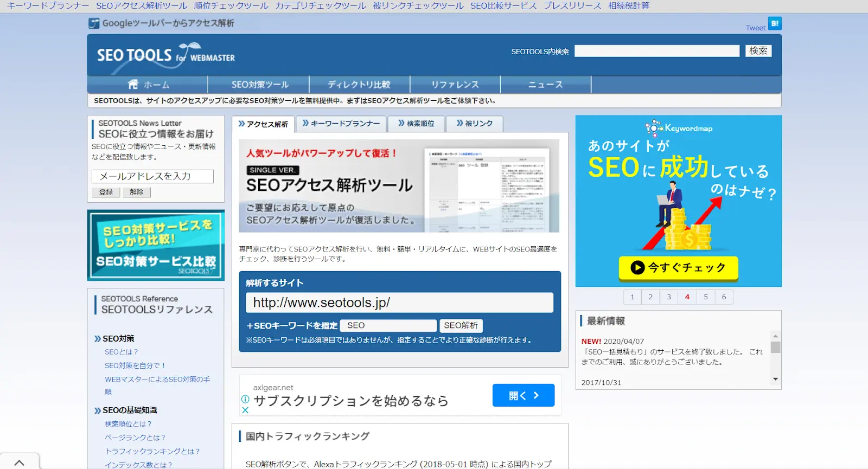Select banner page 6
868x469 pixels.
click(724, 297)
